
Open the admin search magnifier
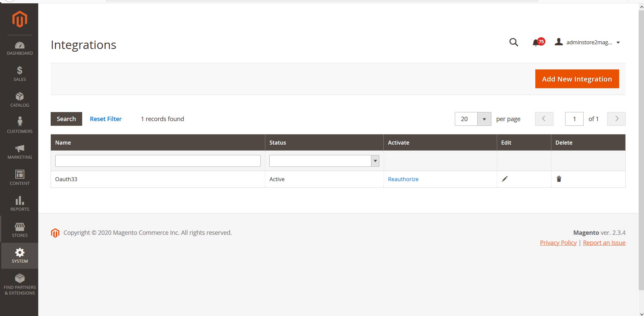[x=514, y=42]
